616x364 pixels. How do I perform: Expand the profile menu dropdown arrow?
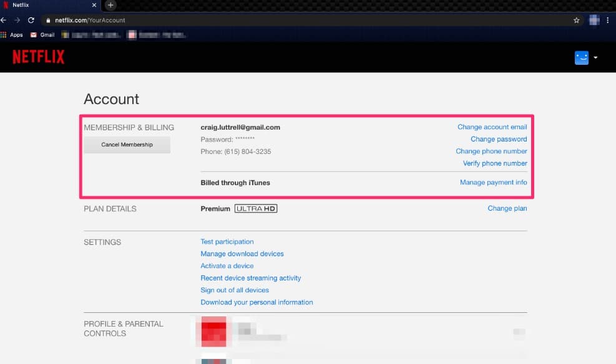click(x=595, y=58)
